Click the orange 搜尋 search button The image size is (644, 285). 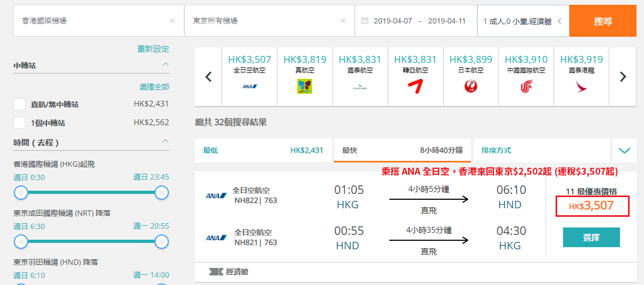(603, 21)
